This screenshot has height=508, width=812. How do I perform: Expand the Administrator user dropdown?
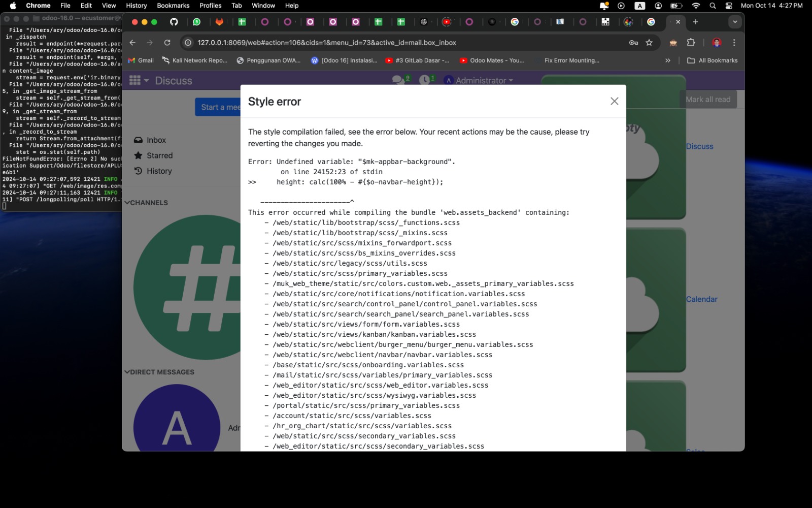point(480,80)
